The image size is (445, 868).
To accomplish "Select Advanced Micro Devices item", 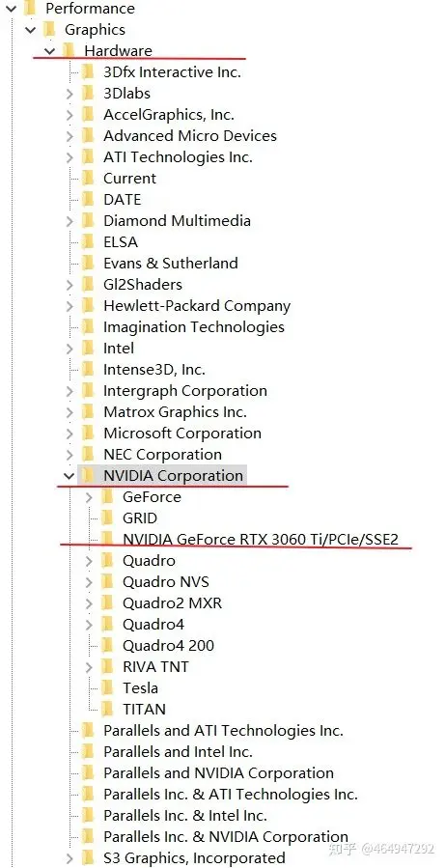I will click(190, 135).
